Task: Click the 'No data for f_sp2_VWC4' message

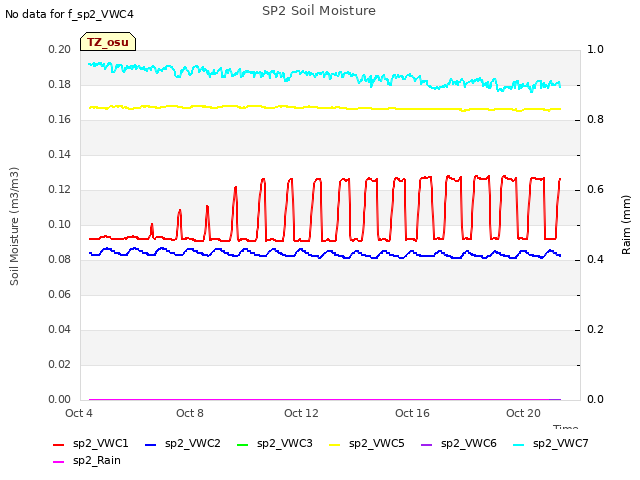Action: (69, 14)
